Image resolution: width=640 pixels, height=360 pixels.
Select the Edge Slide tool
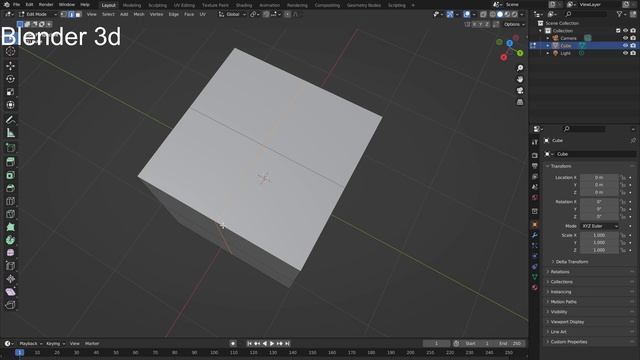(11, 266)
